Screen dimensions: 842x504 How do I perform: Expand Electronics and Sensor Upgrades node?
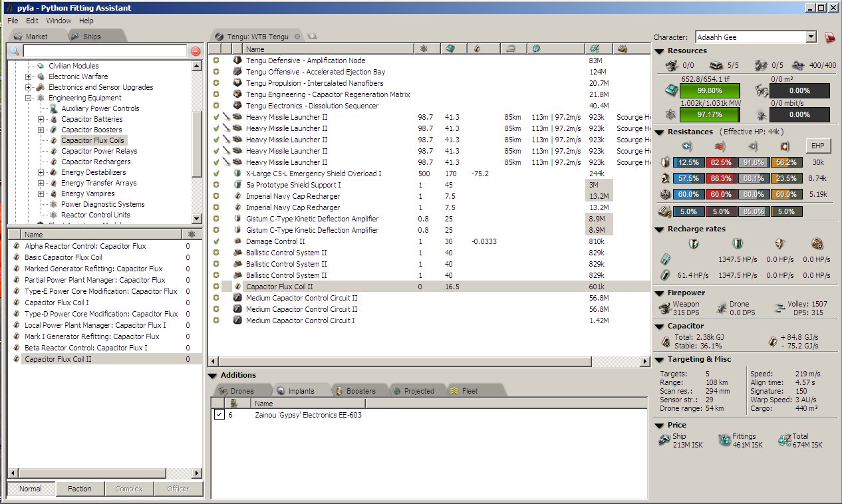pyautogui.click(x=29, y=87)
